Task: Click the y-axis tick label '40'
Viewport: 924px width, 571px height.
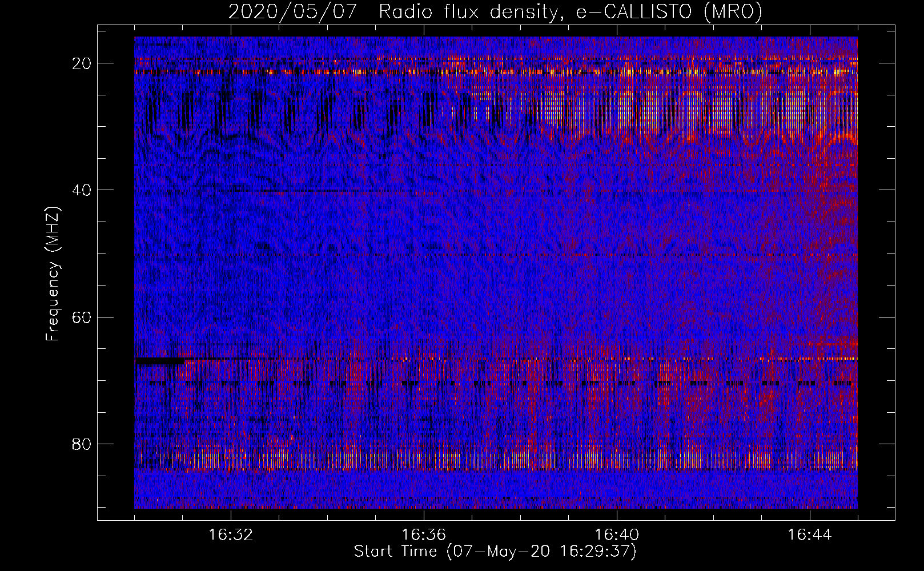Action: (82, 190)
